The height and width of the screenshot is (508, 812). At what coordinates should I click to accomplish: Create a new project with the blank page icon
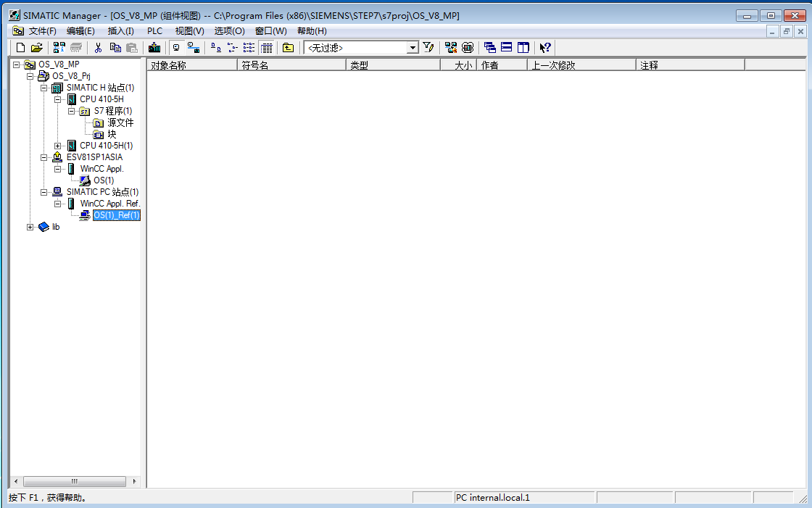[21, 48]
